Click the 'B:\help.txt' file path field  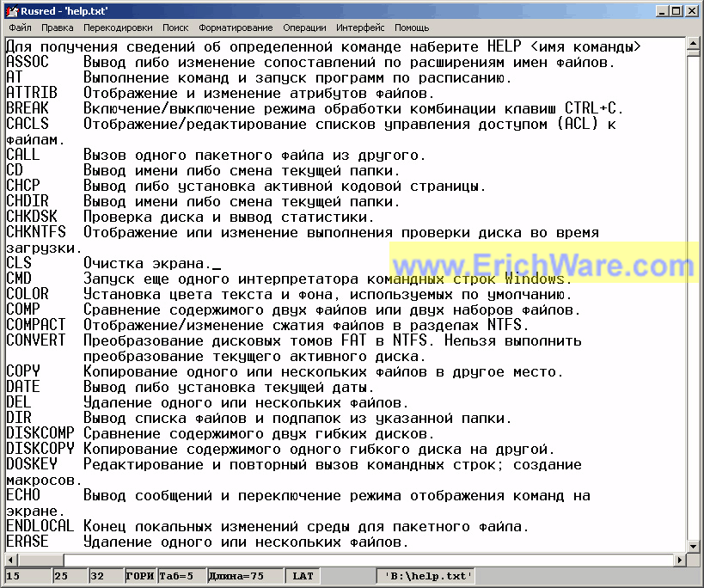426,577
